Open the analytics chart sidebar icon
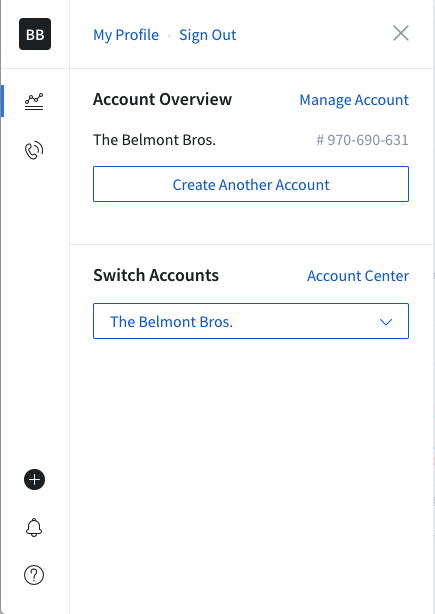Screen dimensions: 435x614 (x=34, y=101)
